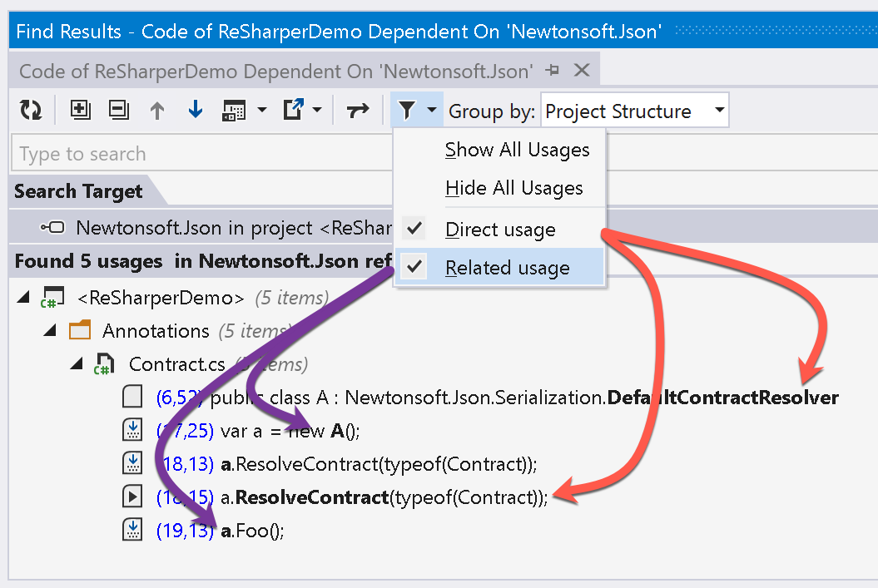Screen dimensions: 878x588
Task: Click the export results icon
Action: tap(294, 109)
